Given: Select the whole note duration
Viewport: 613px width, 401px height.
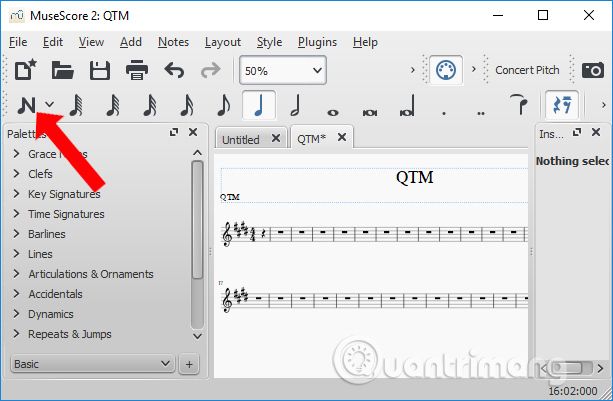Looking at the screenshot, I should point(333,113).
